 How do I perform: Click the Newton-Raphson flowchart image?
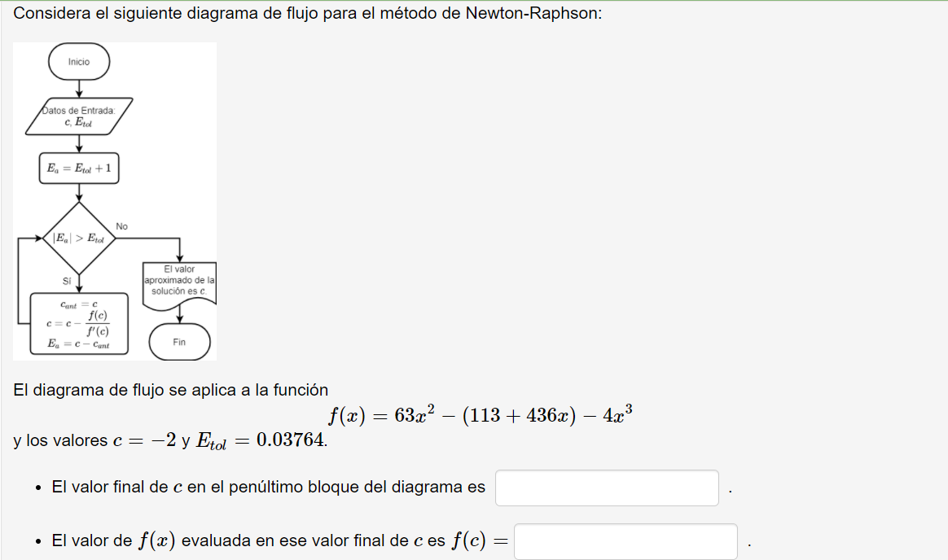click(x=114, y=201)
